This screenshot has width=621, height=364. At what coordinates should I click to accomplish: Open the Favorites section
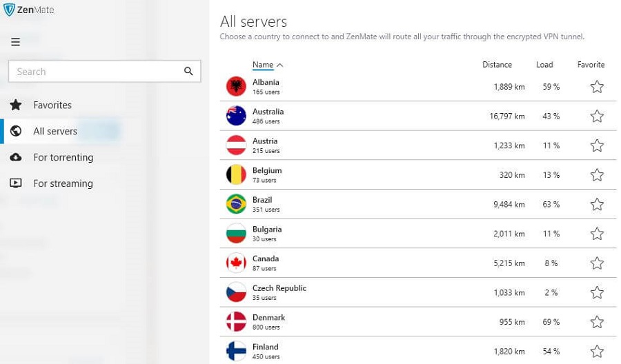point(52,105)
